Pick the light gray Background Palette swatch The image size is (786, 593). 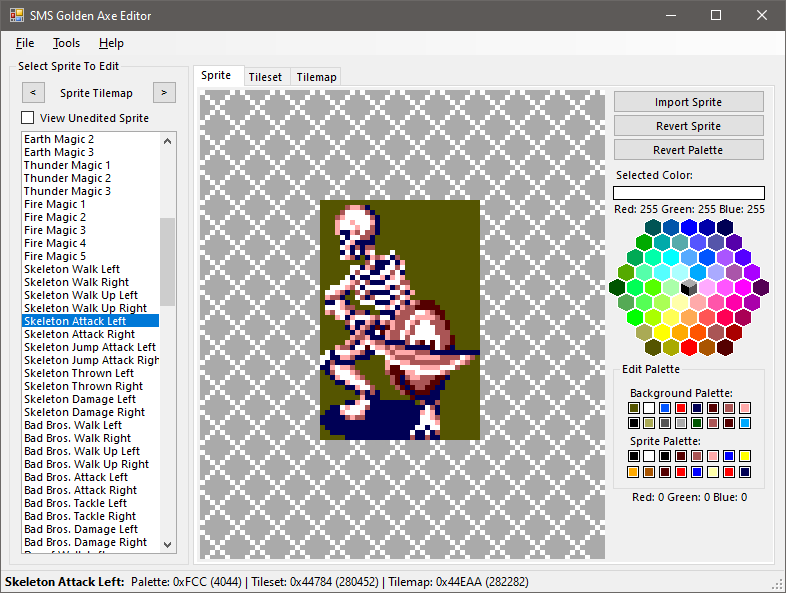[681, 423]
